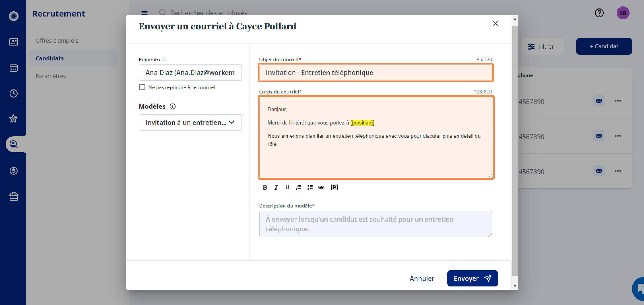Open the calendar icon in sidebar
This screenshot has height=305, width=644.
coord(13,67)
